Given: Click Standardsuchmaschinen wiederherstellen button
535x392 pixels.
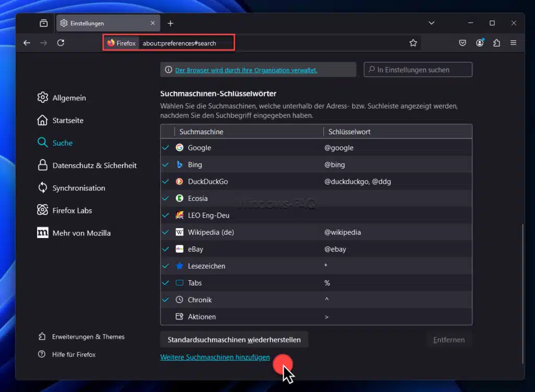Looking at the screenshot, I should pos(234,340).
